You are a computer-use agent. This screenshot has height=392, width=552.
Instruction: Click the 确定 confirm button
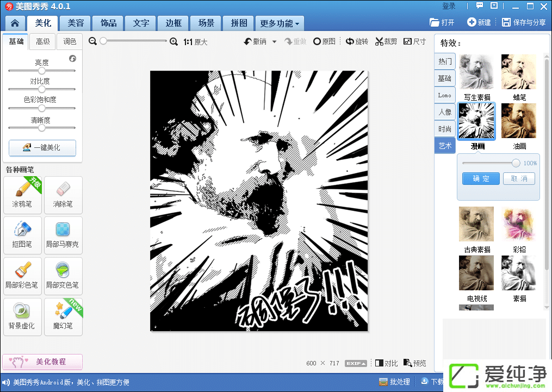point(481,179)
